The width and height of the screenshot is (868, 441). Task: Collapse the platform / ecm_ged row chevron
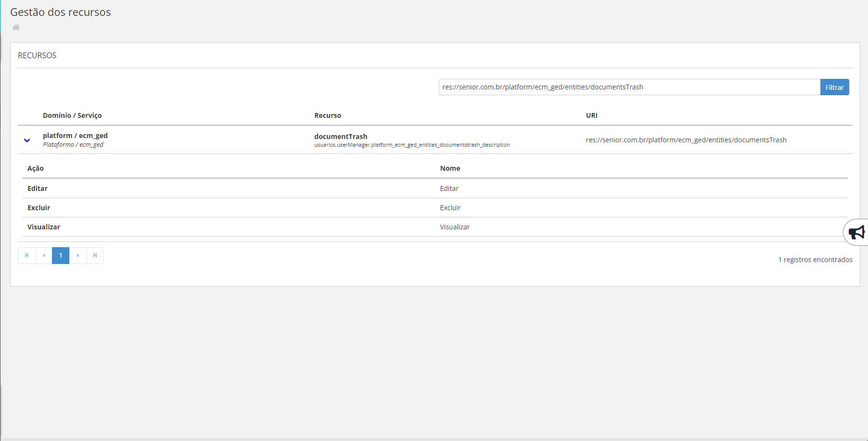point(27,140)
